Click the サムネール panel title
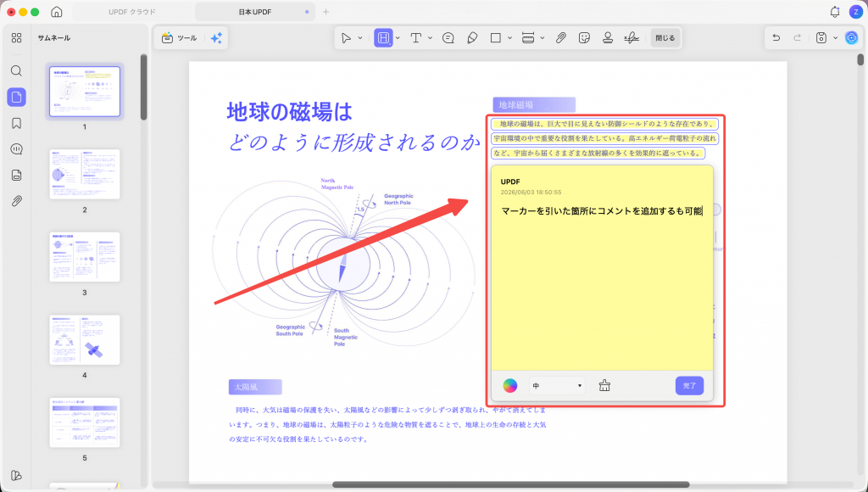This screenshot has width=868, height=492. point(53,37)
